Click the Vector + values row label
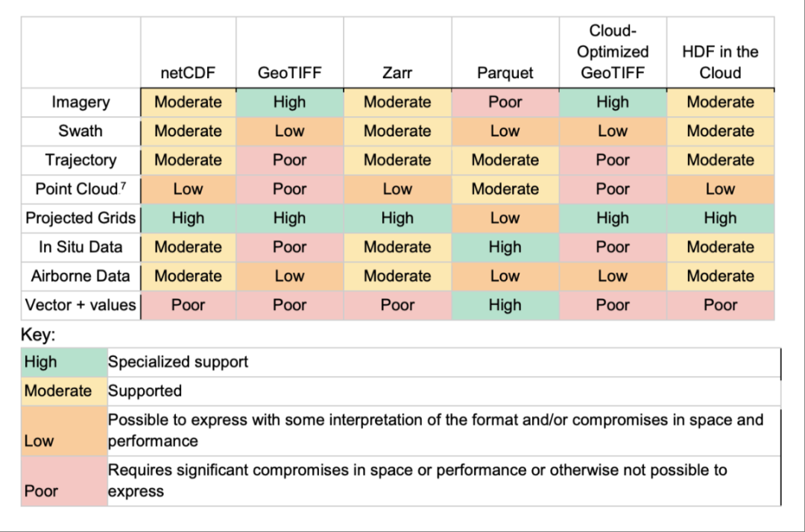805x532 pixels. pyautogui.click(x=80, y=305)
